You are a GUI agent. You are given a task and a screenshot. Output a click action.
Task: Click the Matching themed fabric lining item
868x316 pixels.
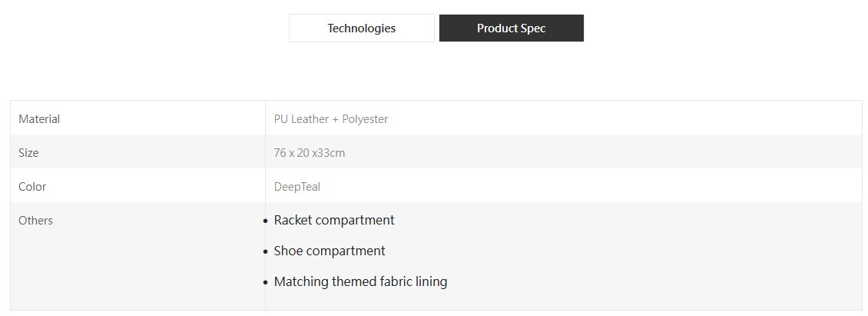360,281
